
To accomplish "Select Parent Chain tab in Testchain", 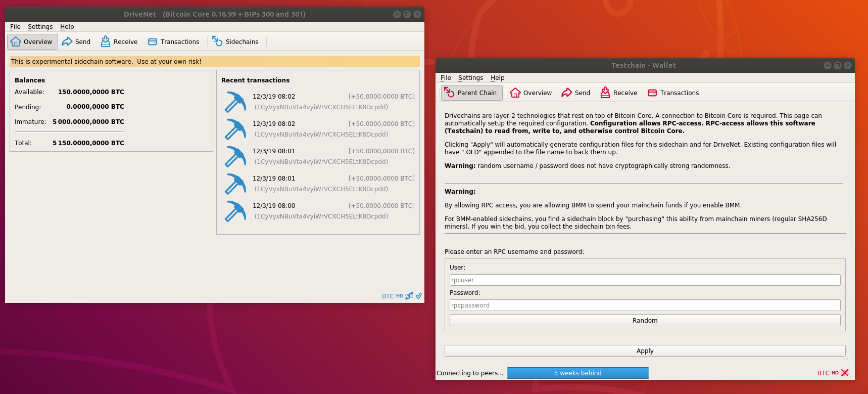I will (x=472, y=93).
